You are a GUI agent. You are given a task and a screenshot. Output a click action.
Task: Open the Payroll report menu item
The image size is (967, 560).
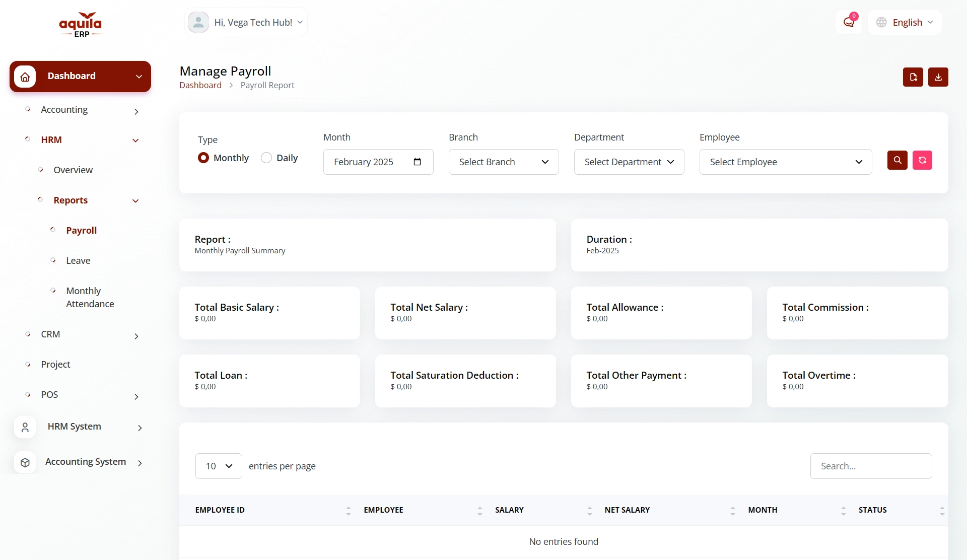tap(81, 230)
